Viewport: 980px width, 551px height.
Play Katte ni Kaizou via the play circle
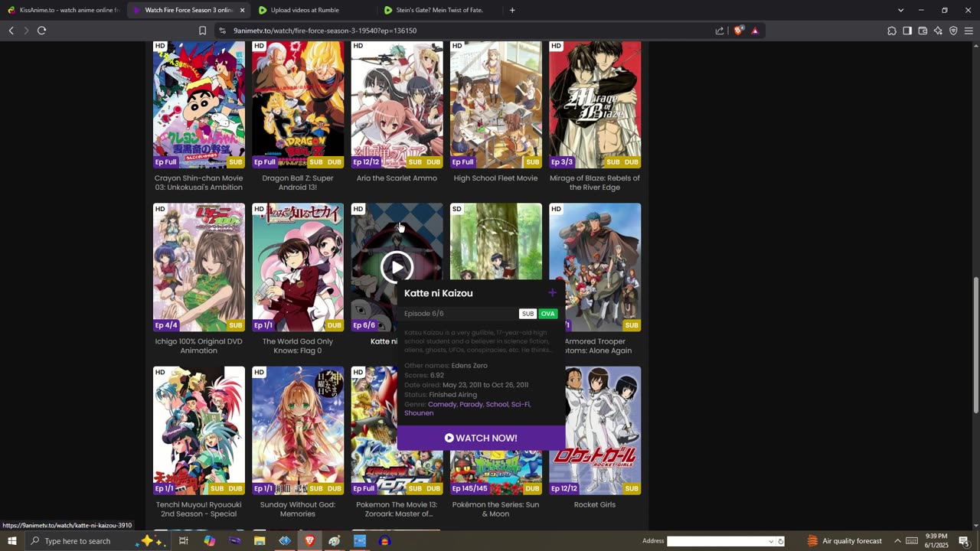[397, 267]
